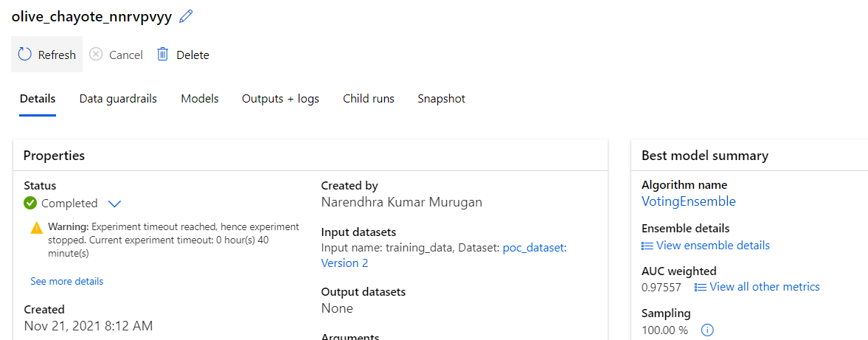Click the Cancel circled-x icon
The width and height of the screenshot is (868, 340).
pos(97,55)
